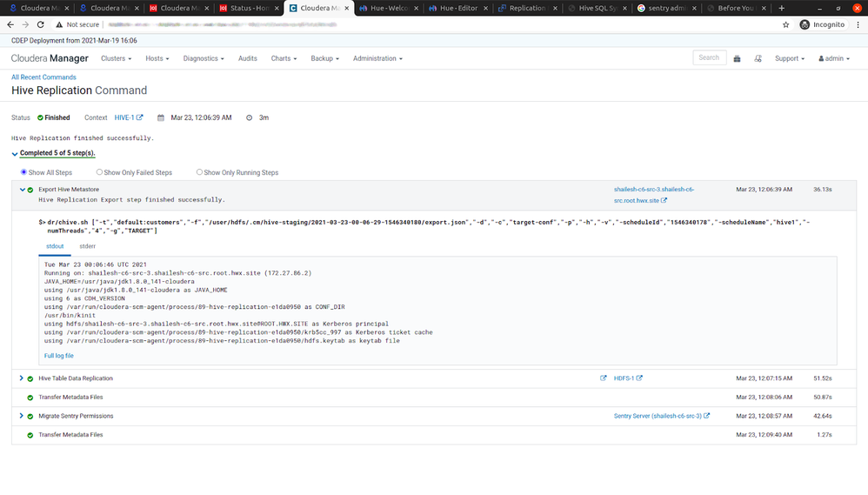868x495 pixels.
Task: Switch to Hue - Welcome browser tab
Action: tap(388, 8)
